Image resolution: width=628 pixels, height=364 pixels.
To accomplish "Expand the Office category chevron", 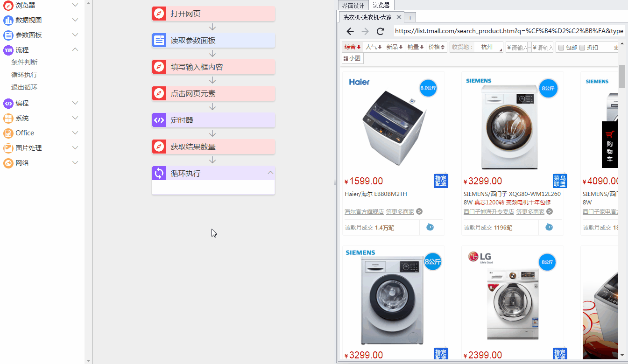I will [75, 133].
